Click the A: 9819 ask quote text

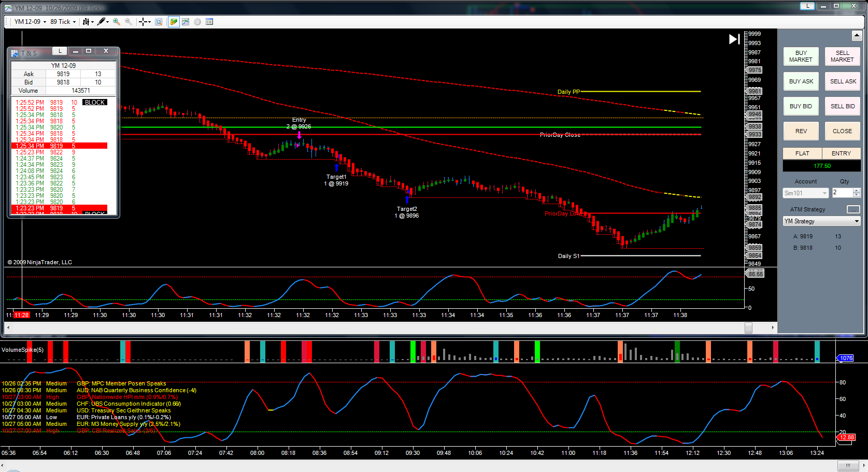click(x=803, y=236)
